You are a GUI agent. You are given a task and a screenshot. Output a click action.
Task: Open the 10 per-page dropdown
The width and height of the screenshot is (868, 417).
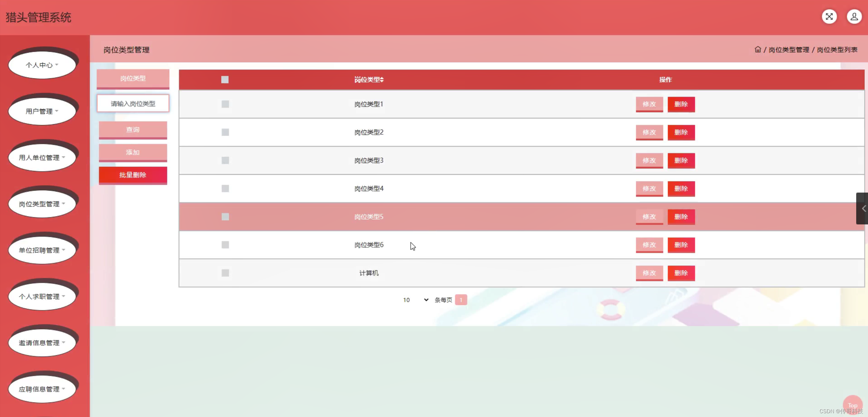[x=415, y=300]
